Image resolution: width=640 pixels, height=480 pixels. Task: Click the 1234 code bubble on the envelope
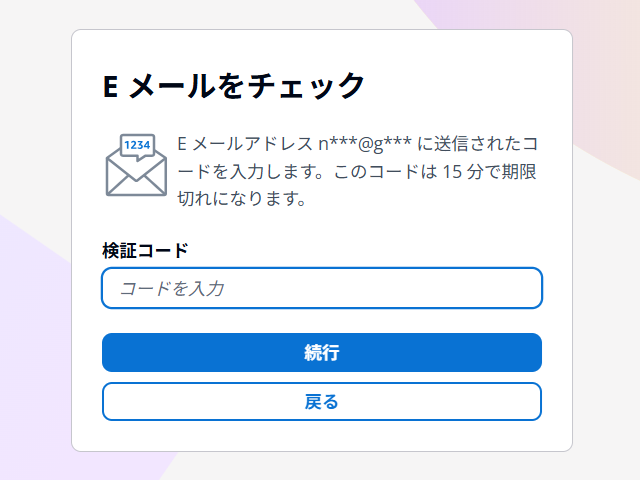(x=137, y=146)
